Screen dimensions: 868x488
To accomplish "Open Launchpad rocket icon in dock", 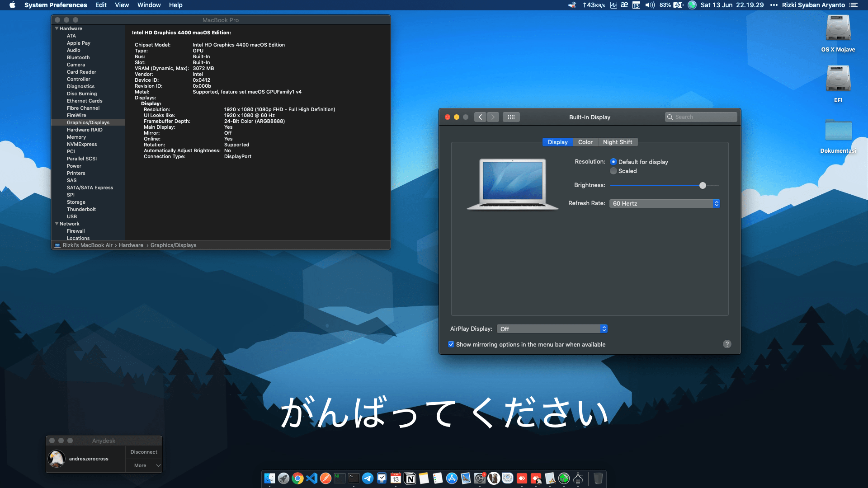I will click(x=283, y=478).
